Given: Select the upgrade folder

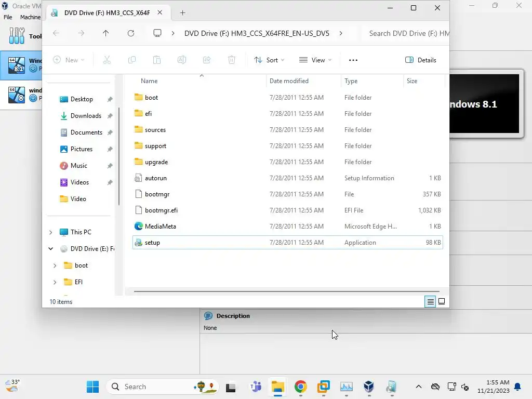Looking at the screenshot, I should pyautogui.click(x=287, y=162).
